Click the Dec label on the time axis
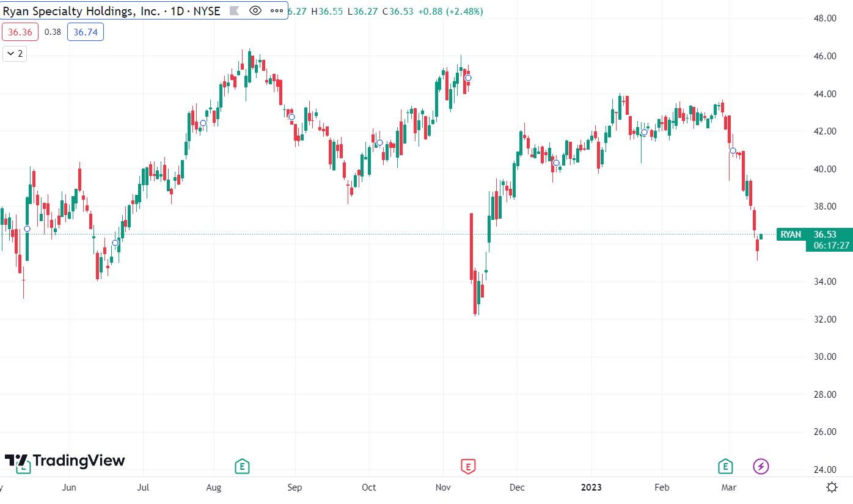Screen dimensions: 853x504 point(517,488)
